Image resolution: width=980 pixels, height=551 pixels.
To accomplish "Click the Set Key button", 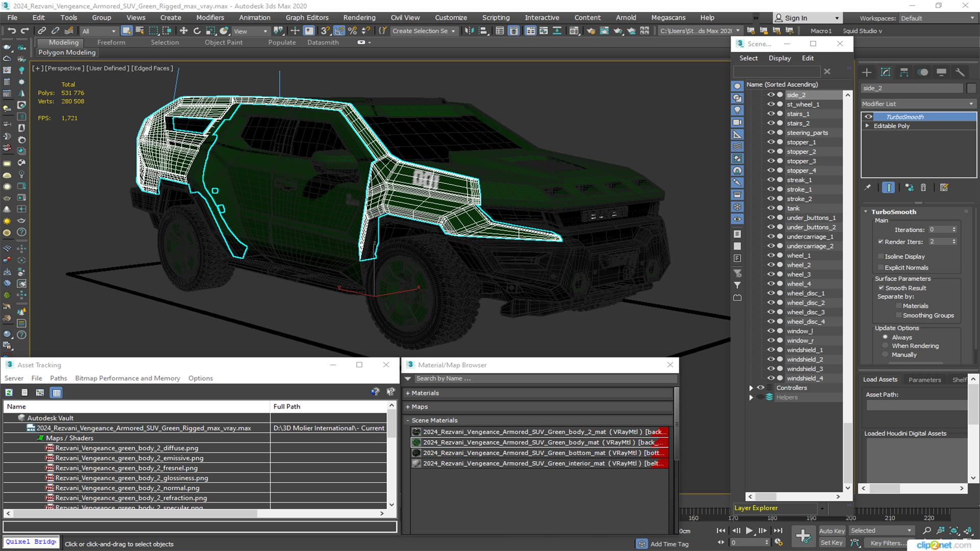I will (831, 543).
